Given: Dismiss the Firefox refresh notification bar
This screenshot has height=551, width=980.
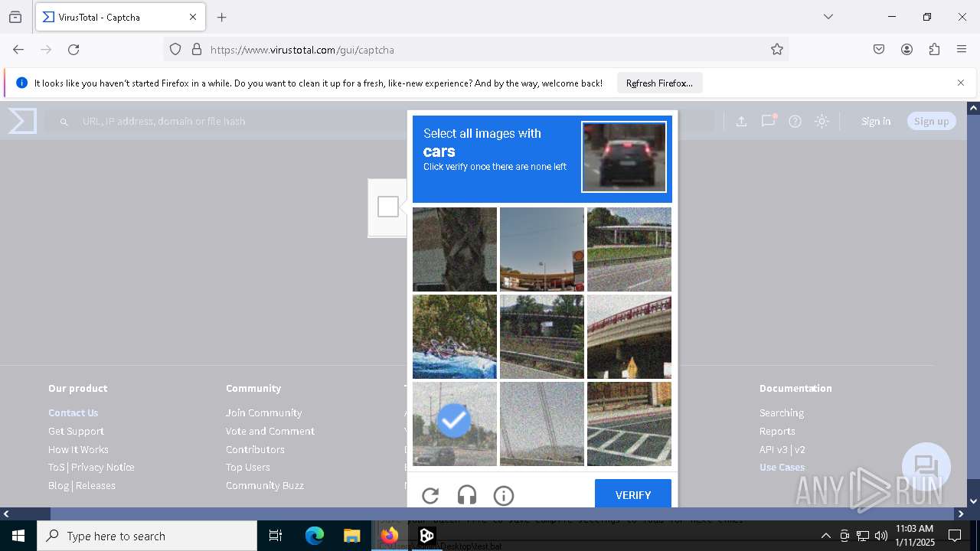Looking at the screenshot, I should click(961, 83).
